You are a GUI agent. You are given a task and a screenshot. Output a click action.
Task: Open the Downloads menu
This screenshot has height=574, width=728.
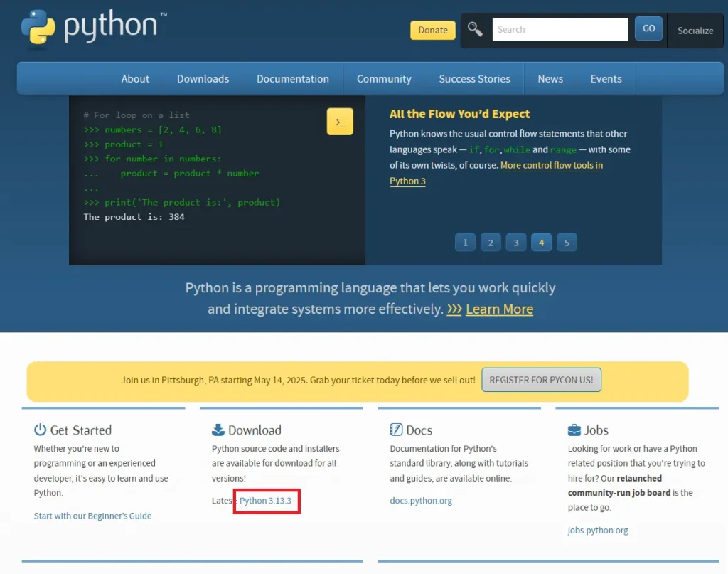(x=203, y=78)
